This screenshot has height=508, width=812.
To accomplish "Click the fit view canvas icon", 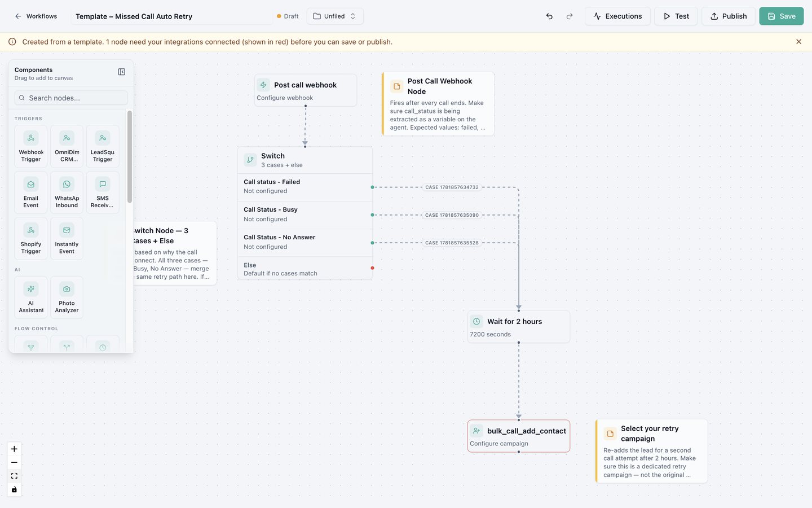I will pos(14,476).
